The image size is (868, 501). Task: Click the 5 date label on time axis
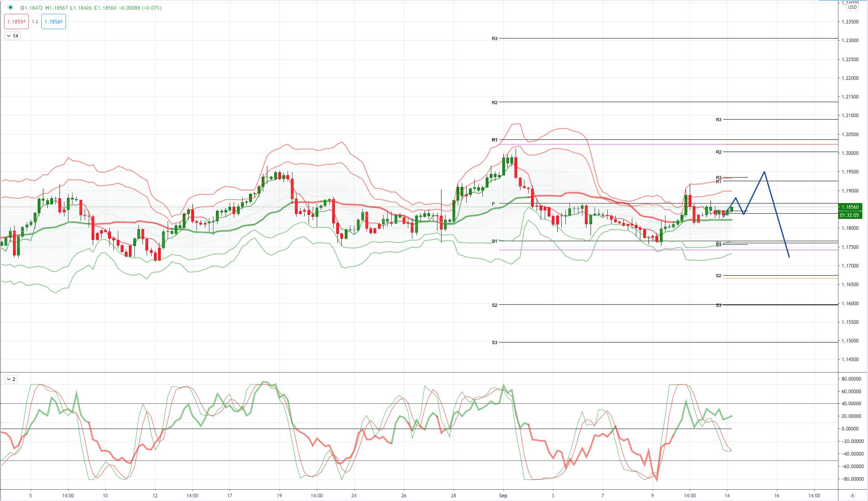30,496
